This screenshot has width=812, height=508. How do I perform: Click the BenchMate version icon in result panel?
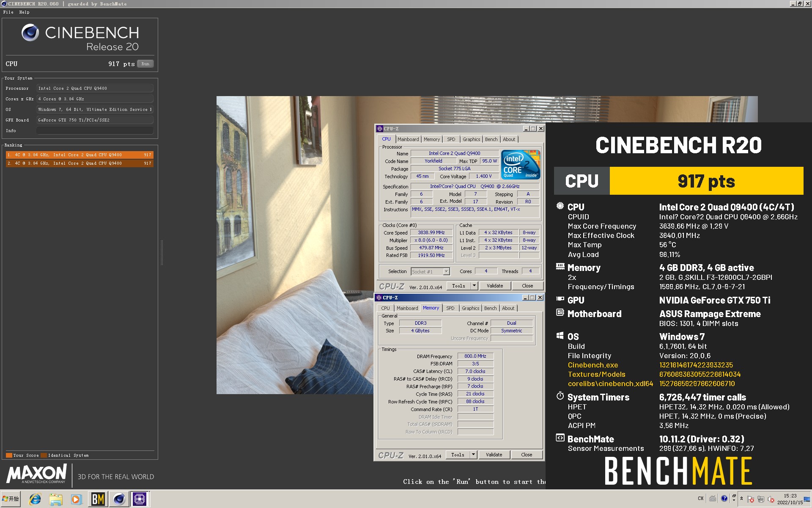click(560, 438)
